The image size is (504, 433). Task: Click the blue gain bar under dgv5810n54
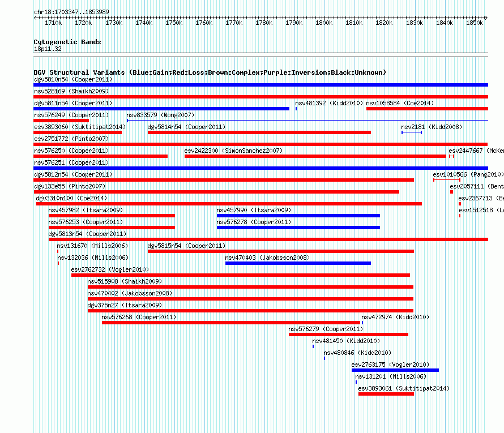260,85
